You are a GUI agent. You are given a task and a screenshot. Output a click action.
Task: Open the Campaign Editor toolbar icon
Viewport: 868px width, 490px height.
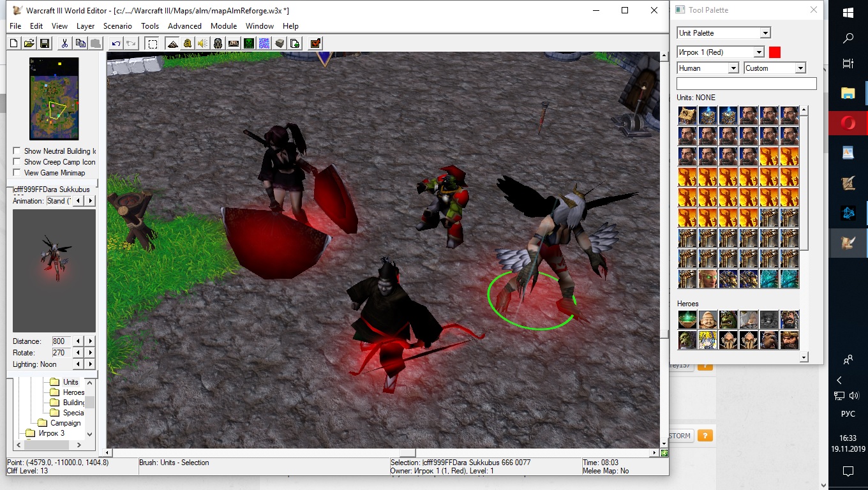pos(234,43)
